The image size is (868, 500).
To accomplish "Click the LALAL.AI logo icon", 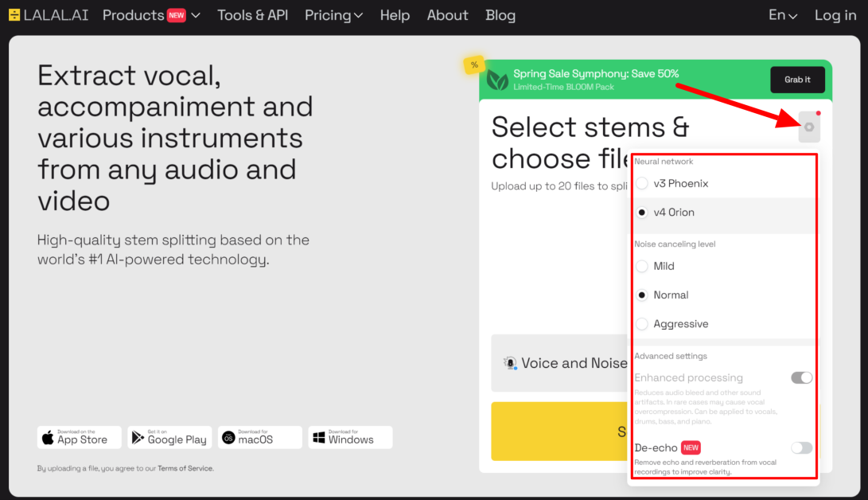I will (x=14, y=15).
